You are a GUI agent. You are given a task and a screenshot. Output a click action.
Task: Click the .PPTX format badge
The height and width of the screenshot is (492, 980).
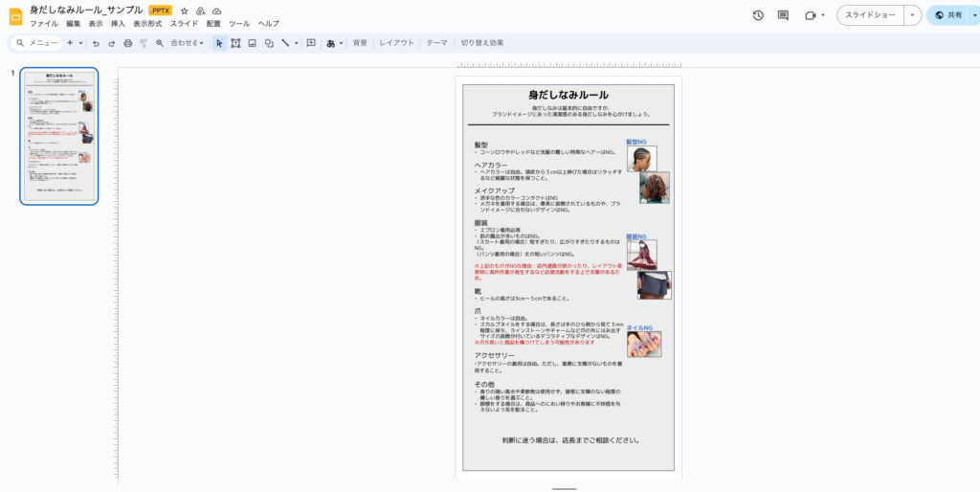(161, 11)
